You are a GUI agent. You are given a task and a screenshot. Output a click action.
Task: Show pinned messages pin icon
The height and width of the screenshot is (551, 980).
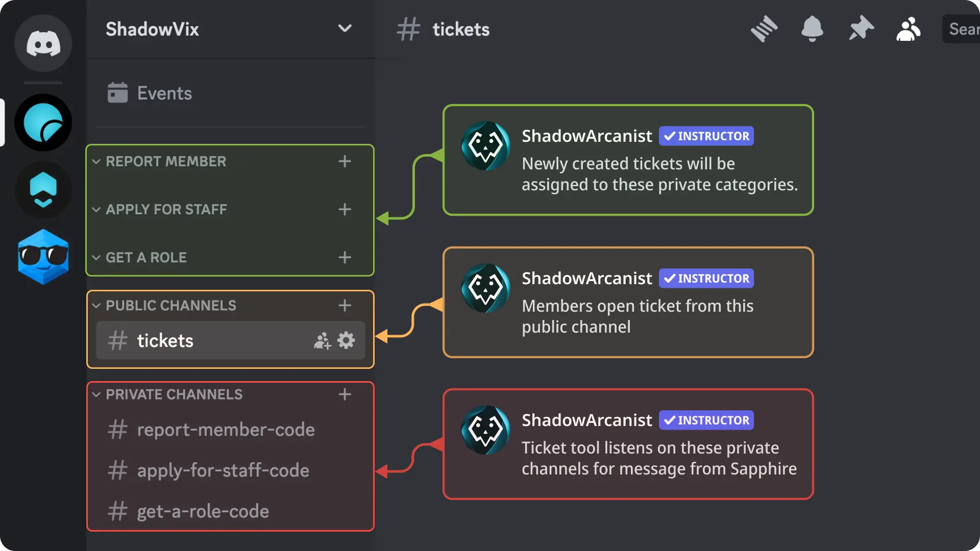[x=861, y=29]
